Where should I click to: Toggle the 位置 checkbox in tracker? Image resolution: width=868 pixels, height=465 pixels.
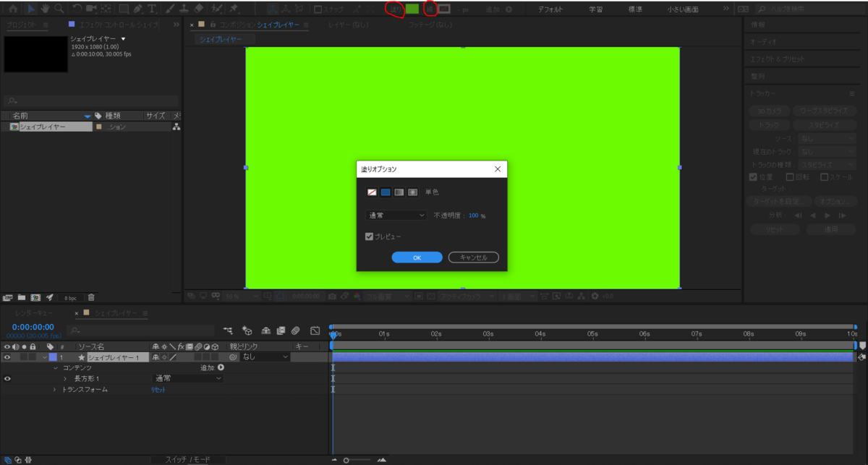753,176
